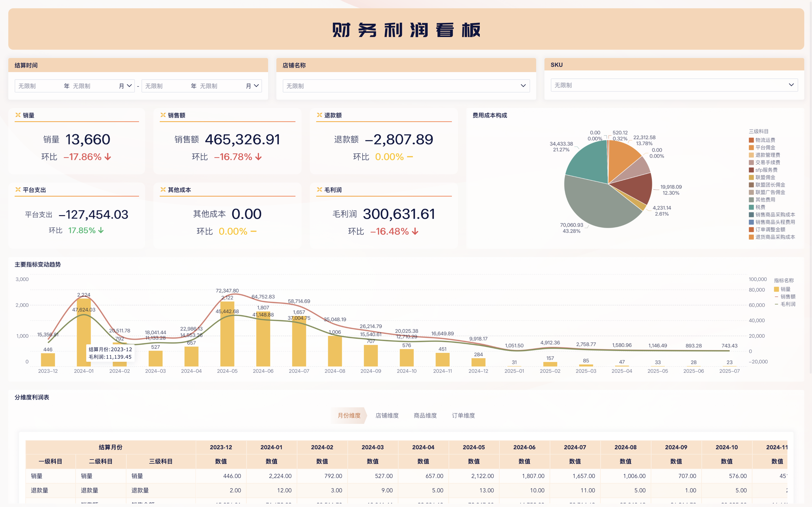812x507 pixels.
Task: Click the green arrow beside 17.85%
Action: 101,230
